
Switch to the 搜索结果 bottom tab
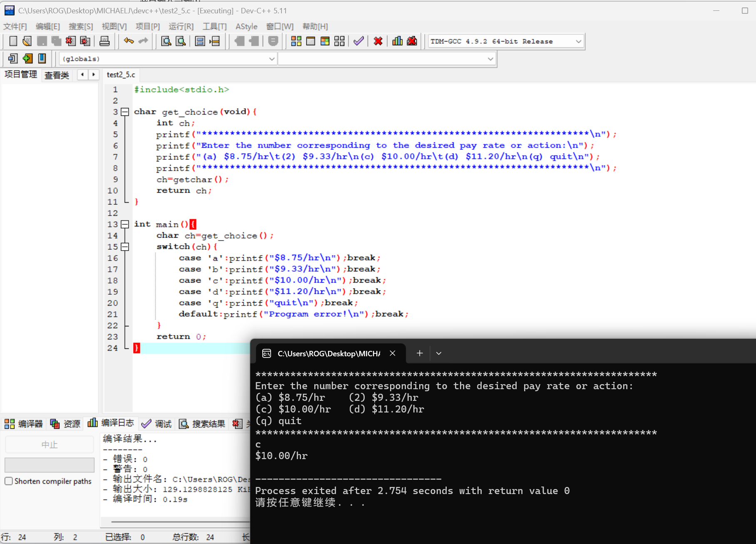coord(202,424)
